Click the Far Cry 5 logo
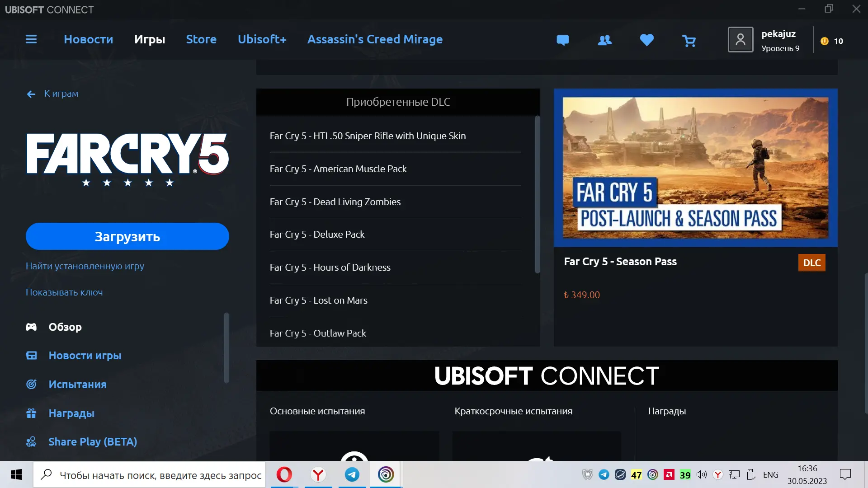Image resolution: width=868 pixels, height=488 pixels. pyautogui.click(x=127, y=160)
